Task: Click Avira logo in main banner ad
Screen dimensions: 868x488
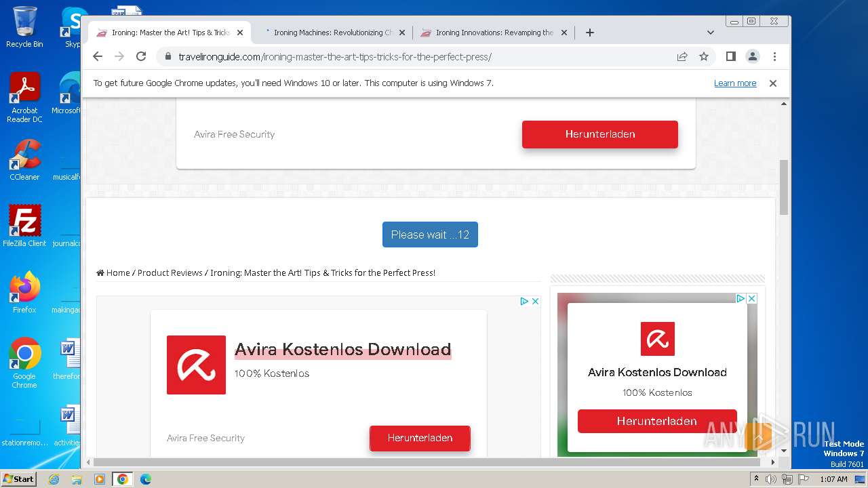Action: point(196,365)
